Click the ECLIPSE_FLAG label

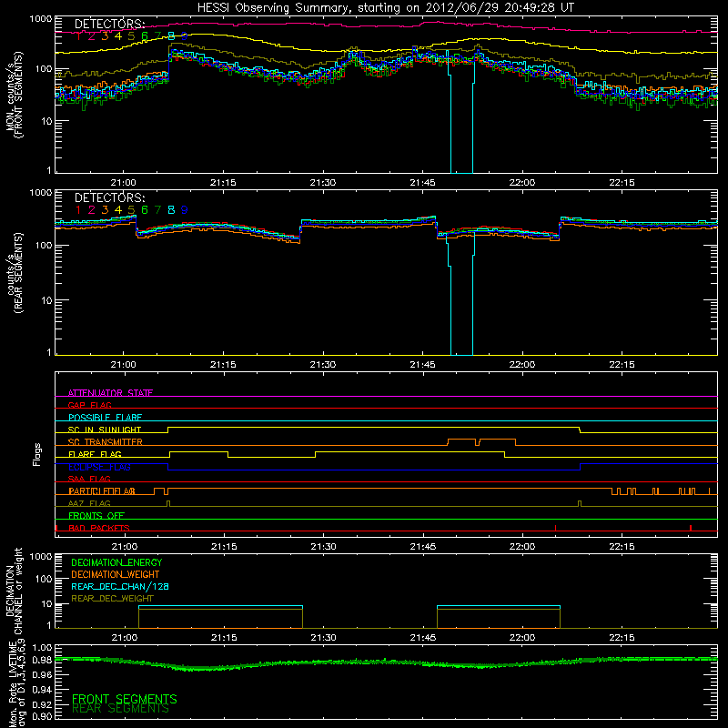(99, 467)
